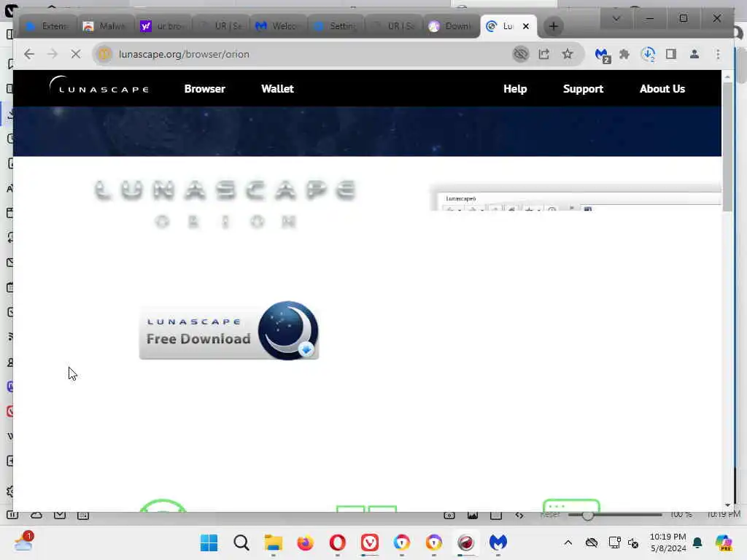Screen dimensions: 747x560
Task: Open the Browser menu on Lunascape site
Action: (x=204, y=88)
